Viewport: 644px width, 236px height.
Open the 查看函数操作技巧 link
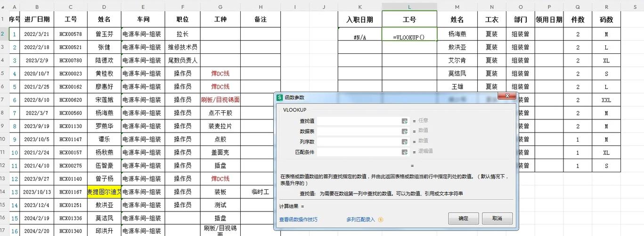pyautogui.click(x=298, y=219)
